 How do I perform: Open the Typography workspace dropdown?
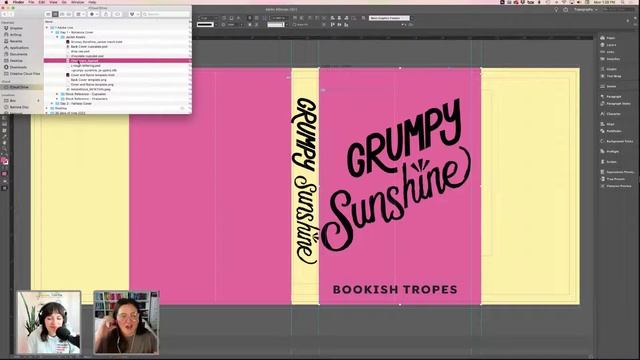[586, 9]
